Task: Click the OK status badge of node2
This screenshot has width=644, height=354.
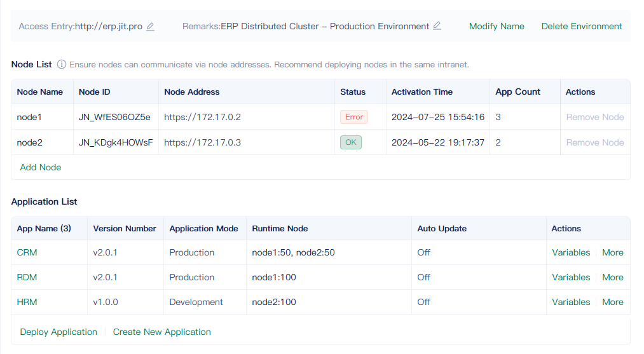Action: point(350,142)
